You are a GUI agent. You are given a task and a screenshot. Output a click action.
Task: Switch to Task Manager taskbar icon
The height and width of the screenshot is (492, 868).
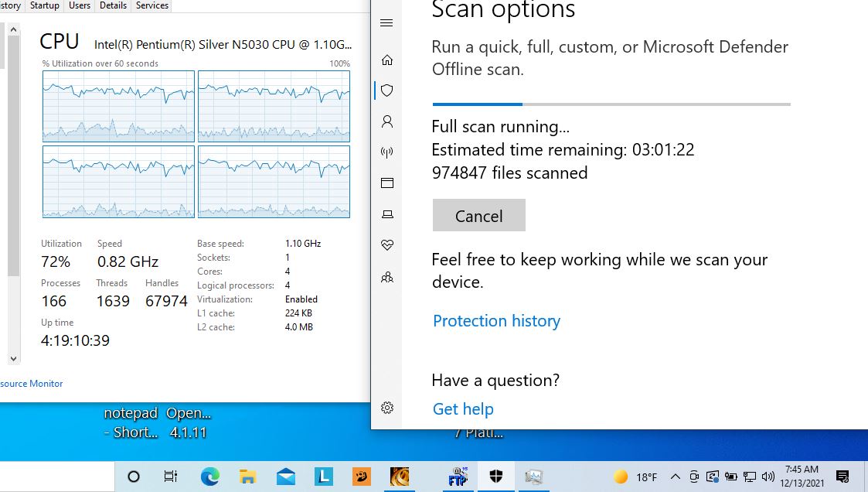click(533, 477)
